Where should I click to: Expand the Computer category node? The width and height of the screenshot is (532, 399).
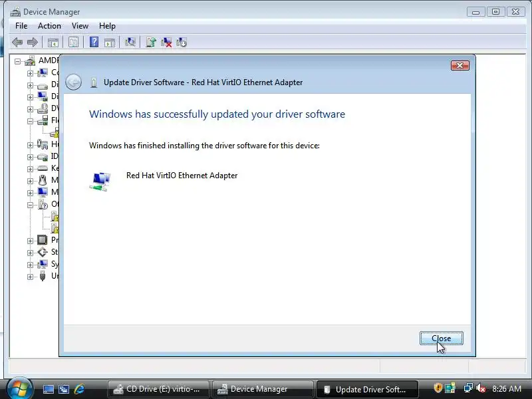(30, 73)
